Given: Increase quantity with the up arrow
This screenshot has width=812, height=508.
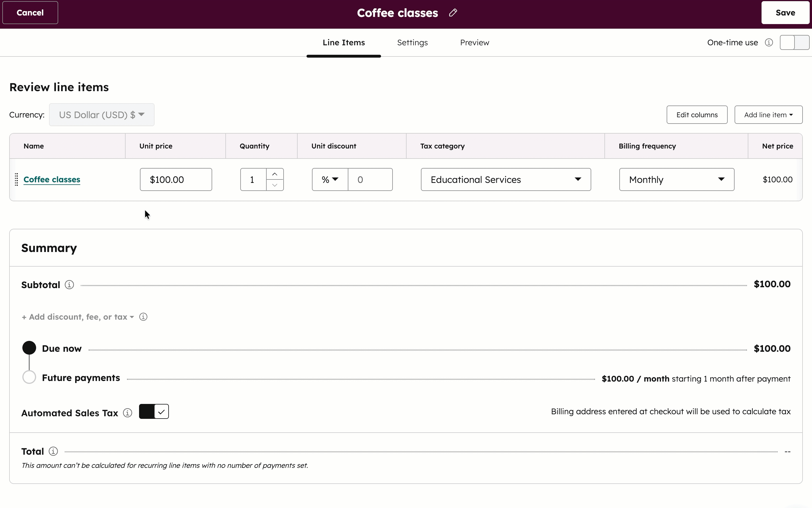Looking at the screenshot, I should click(274, 174).
